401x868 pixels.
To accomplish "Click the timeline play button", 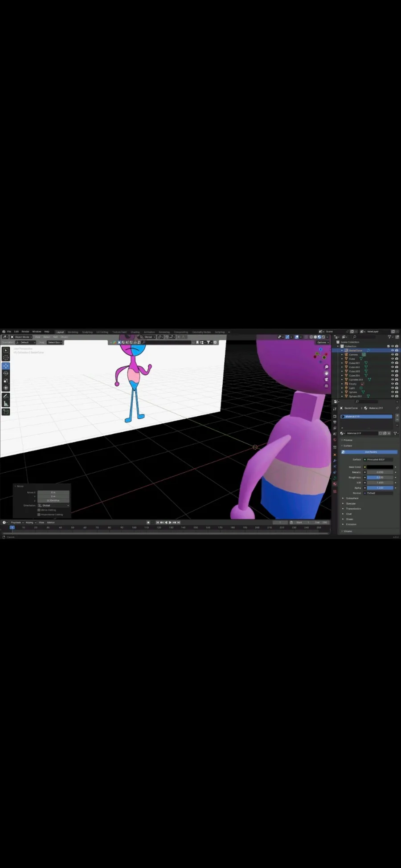I will (x=170, y=523).
